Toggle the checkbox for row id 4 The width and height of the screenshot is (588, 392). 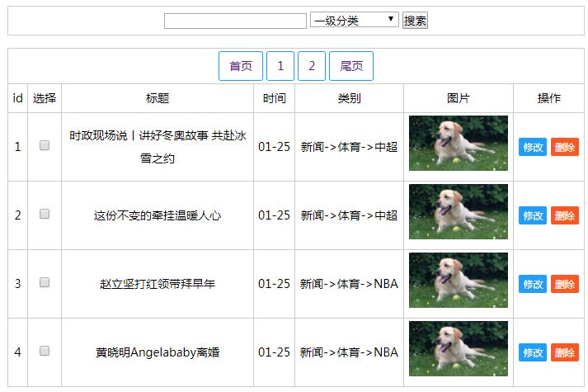pyautogui.click(x=45, y=351)
